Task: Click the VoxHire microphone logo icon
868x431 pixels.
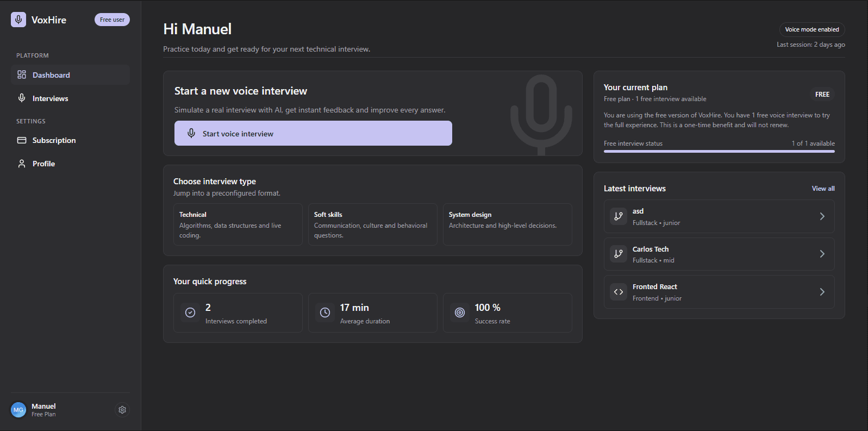Action: (18, 20)
